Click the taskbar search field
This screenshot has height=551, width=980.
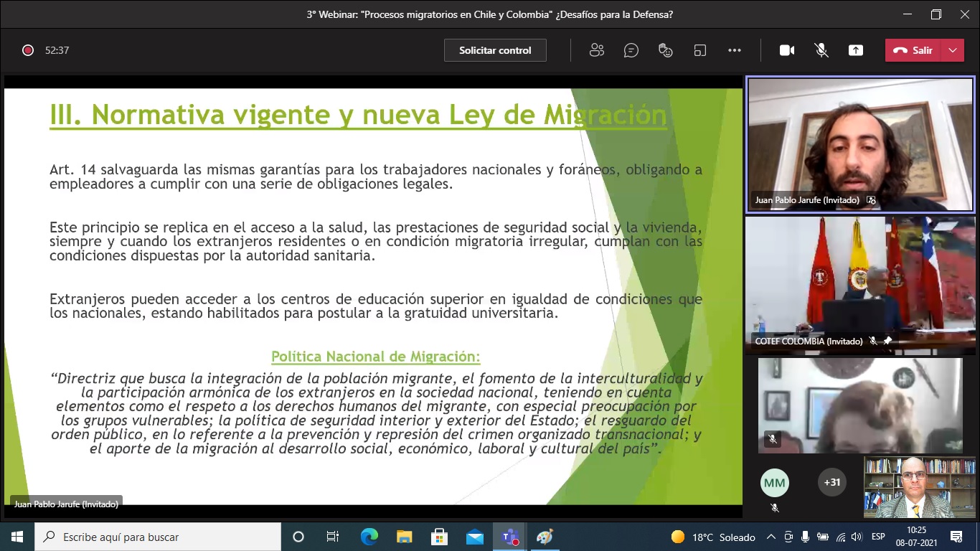point(158,537)
